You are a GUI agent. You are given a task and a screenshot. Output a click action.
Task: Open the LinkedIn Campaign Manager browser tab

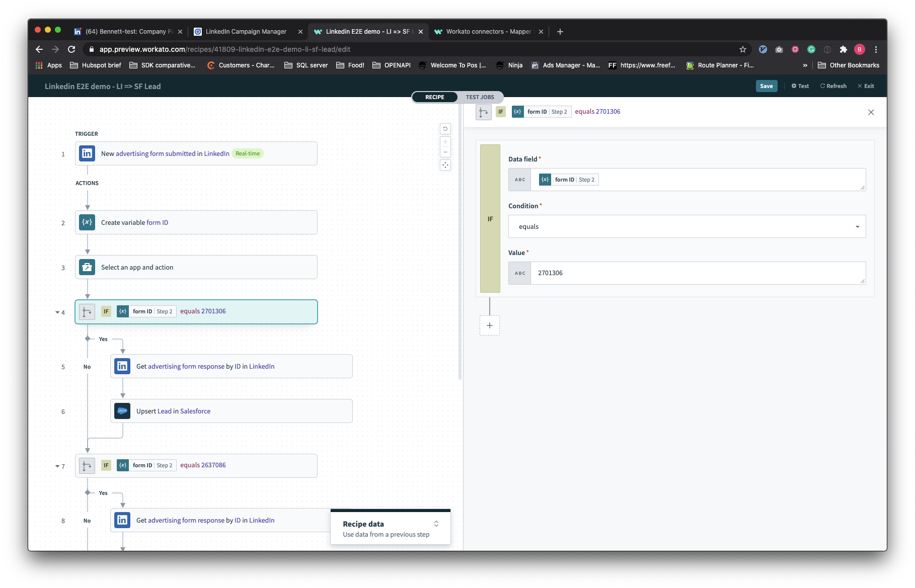(246, 31)
